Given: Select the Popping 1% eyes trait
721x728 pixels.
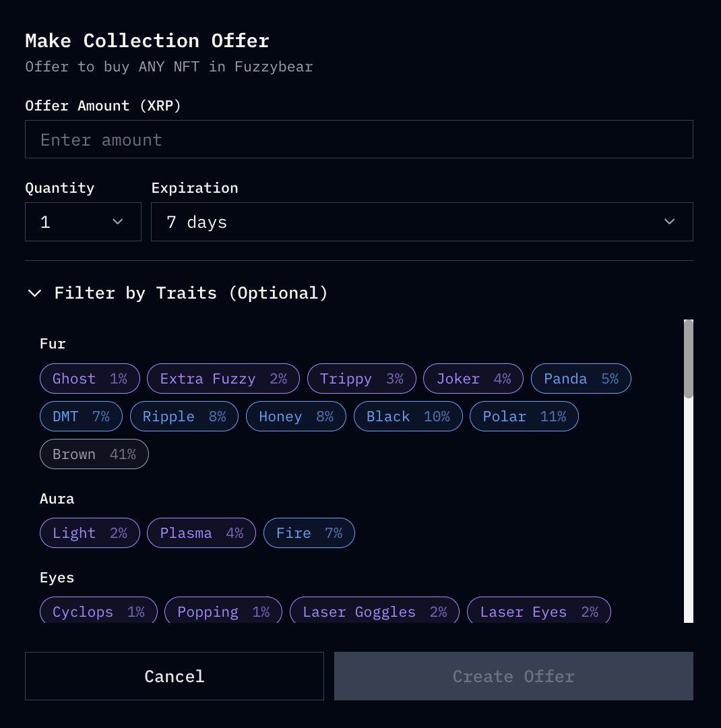Looking at the screenshot, I should (223, 610).
